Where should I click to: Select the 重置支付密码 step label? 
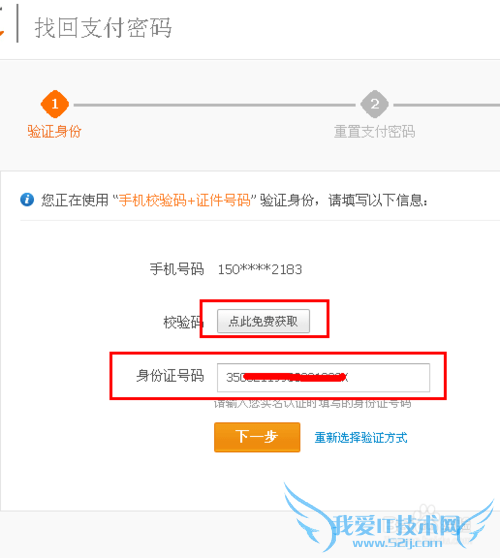point(374,131)
